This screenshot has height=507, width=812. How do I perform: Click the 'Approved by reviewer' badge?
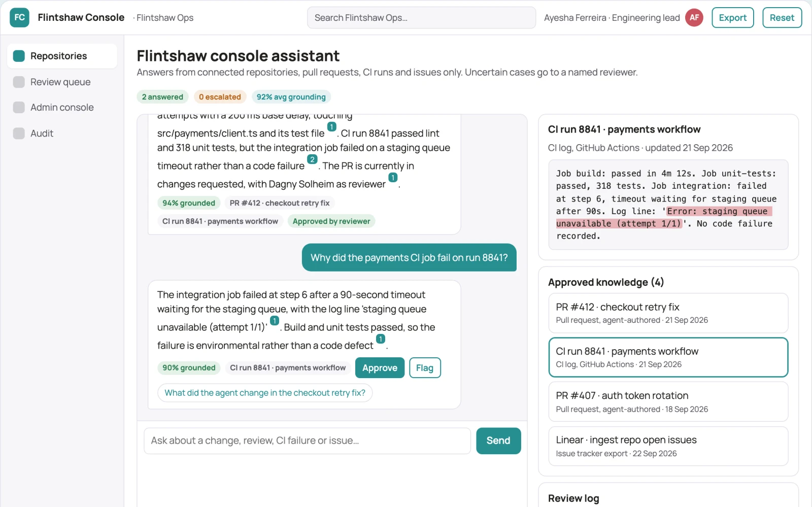click(x=331, y=221)
